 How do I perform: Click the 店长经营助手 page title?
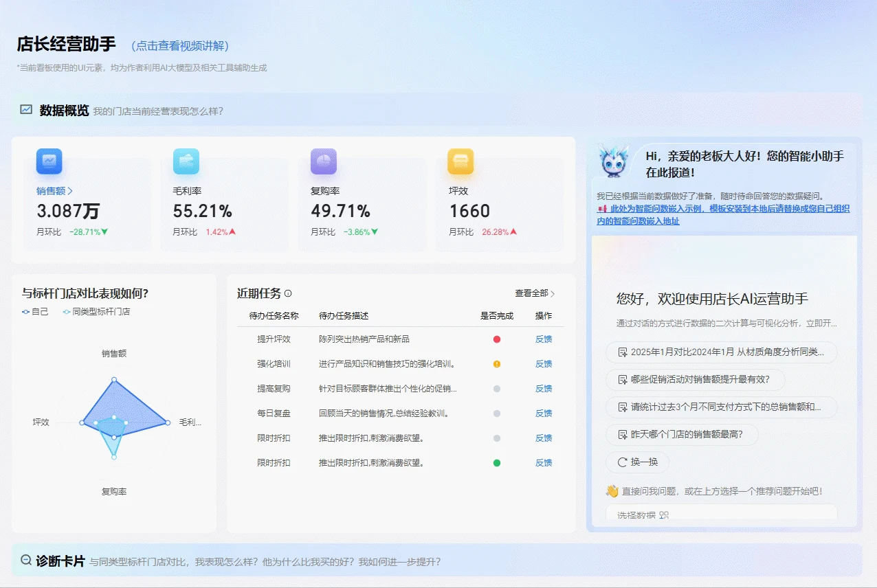point(67,45)
